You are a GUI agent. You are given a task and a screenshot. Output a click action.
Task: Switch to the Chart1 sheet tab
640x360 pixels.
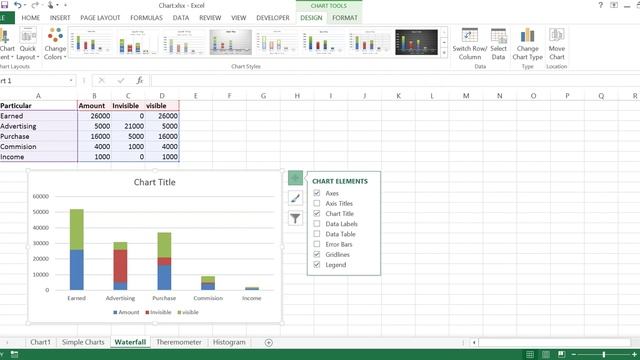pos(40,342)
